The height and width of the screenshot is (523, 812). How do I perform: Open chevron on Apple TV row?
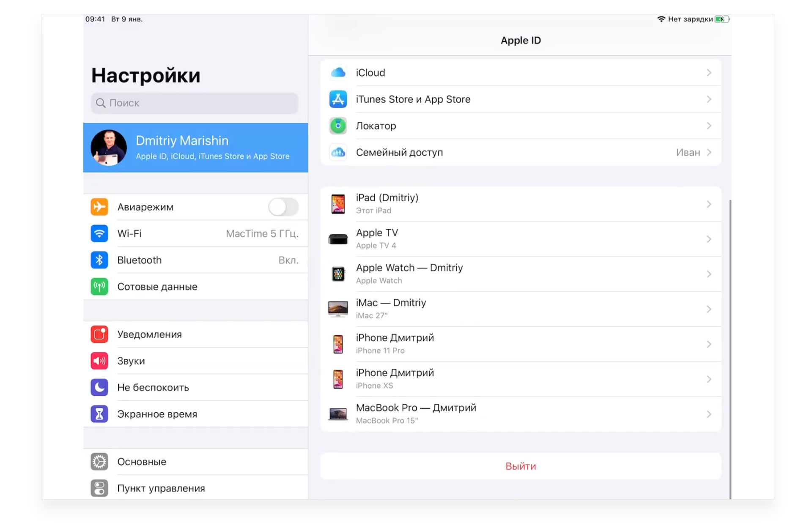pos(709,239)
